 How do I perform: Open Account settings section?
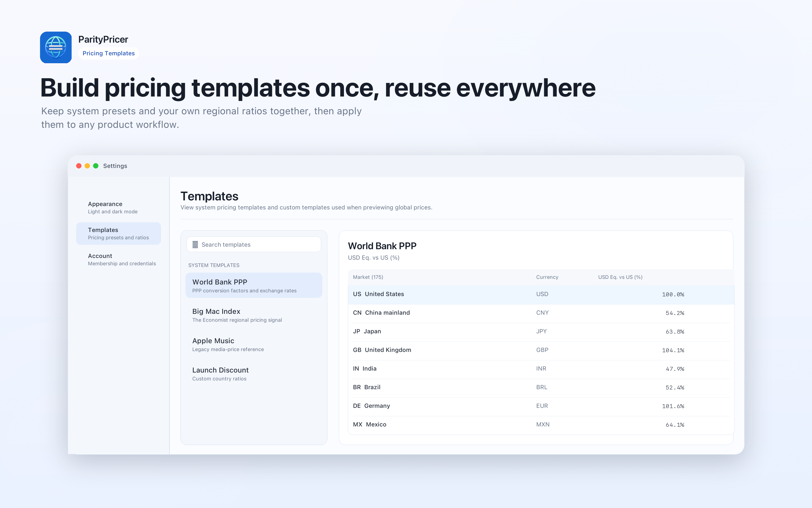pyautogui.click(x=118, y=259)
